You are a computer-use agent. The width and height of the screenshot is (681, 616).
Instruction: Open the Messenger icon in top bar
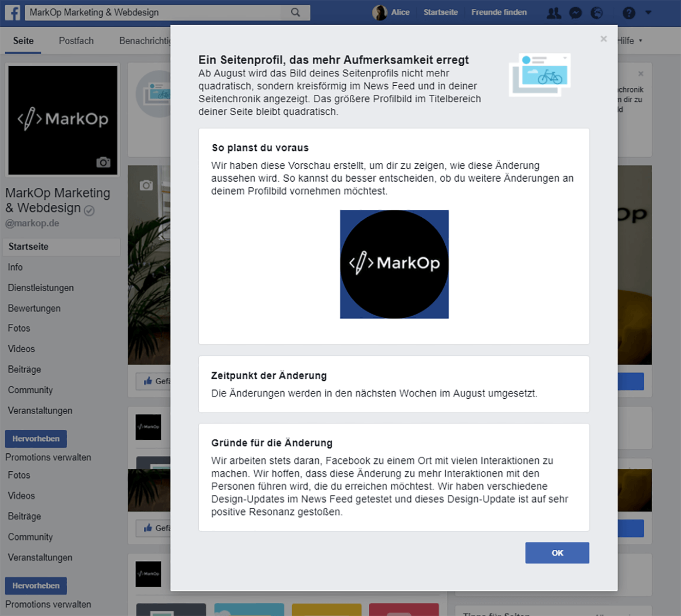(x=576, y=13)
